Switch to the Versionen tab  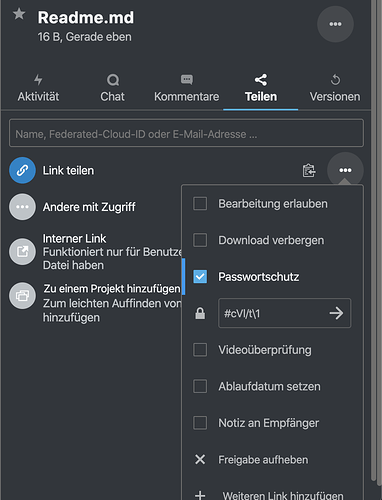point(335,88)
